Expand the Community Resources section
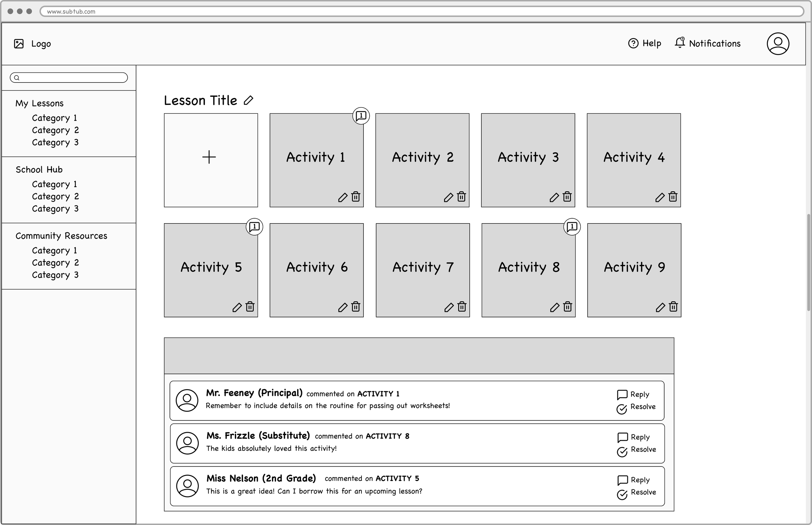The width and height of the screenshot is (812, 525). pos(61,236)
